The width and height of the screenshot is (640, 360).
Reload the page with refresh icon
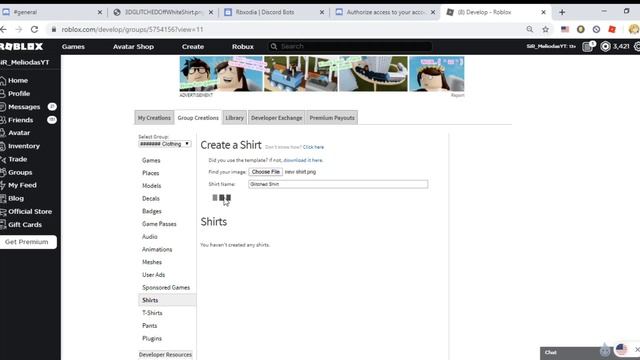35,29
